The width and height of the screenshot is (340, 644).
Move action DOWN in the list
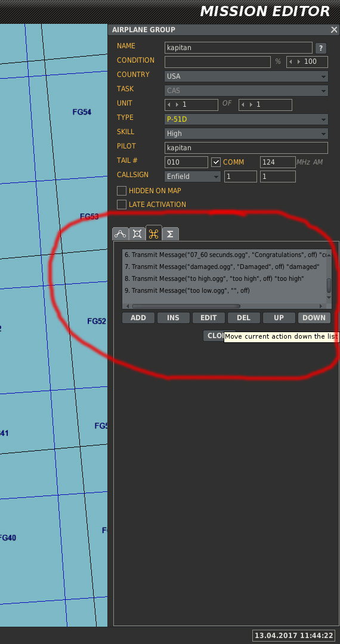tap(314, 318)
